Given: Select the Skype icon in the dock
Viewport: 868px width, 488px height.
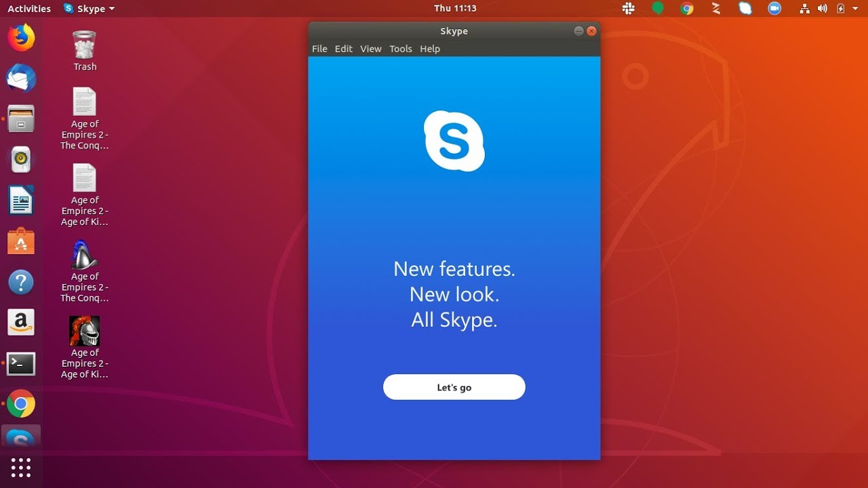Looking at the screenshot, I should coord(21,437).
